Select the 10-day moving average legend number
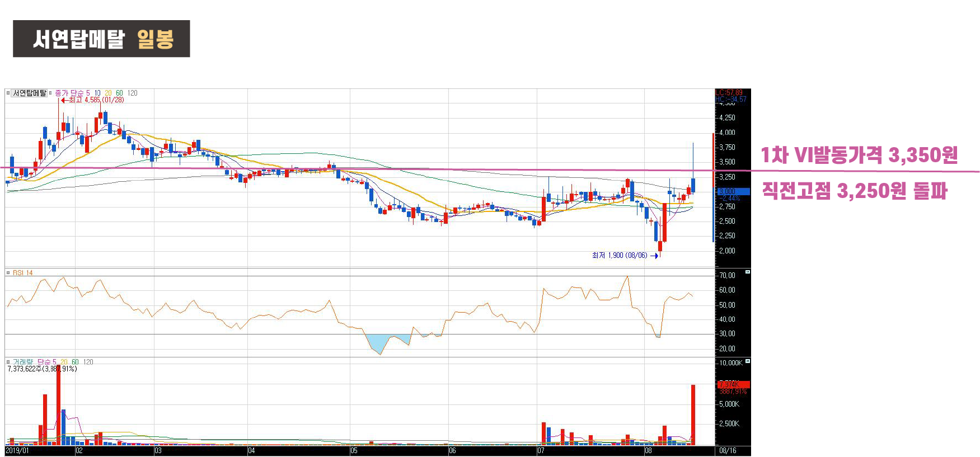980x457 pixels. click(x=97, y=93)
